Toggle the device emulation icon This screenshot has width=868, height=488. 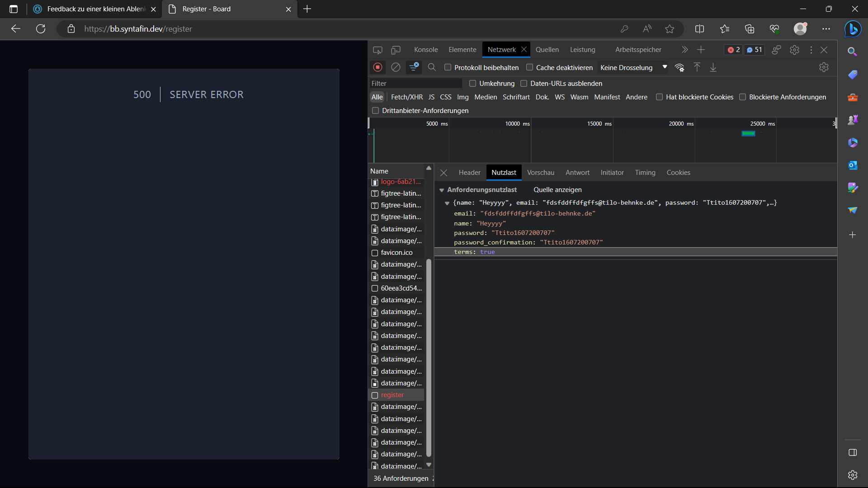[396, 50]
